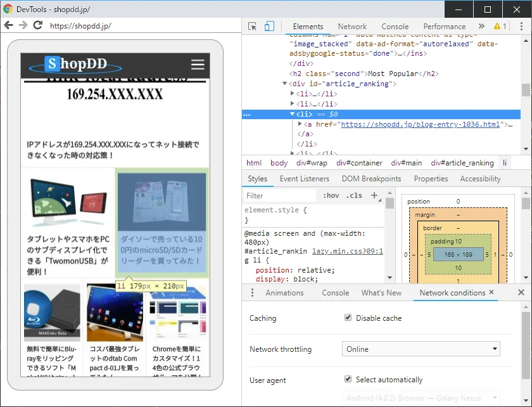Viewport: 532px width, 407px height.
Task: Add a new style rule with the plus icon
Action: (374, 195)
